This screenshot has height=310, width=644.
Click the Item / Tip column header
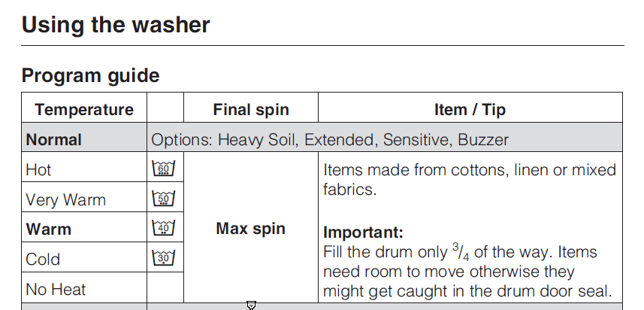click(470, 110)
